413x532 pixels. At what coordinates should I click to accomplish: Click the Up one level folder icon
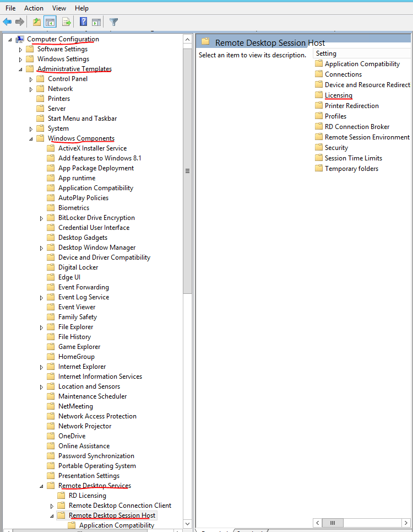[x=36, y=22]
